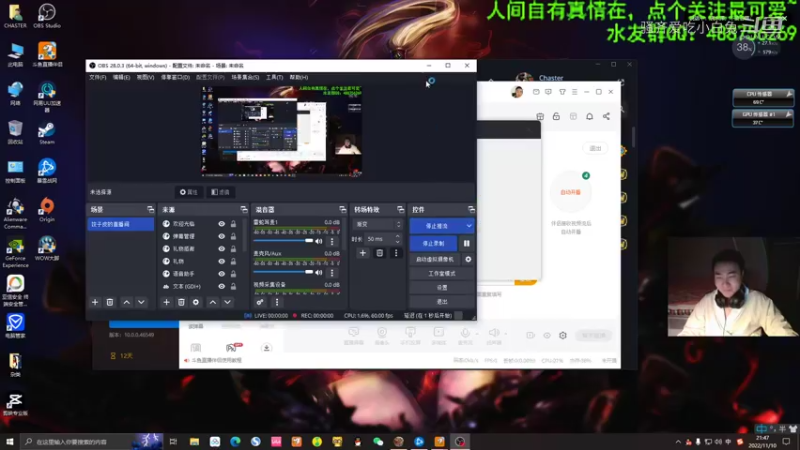Mute the first mixer channel with its speaker icon
800x450 pixels.
(x=319, y=241)
